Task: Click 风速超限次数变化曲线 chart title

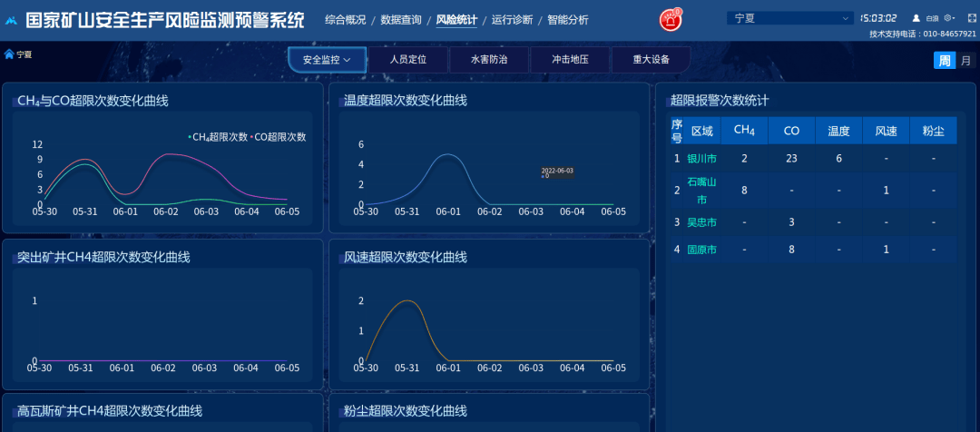Action: click(x=406, y=257)
